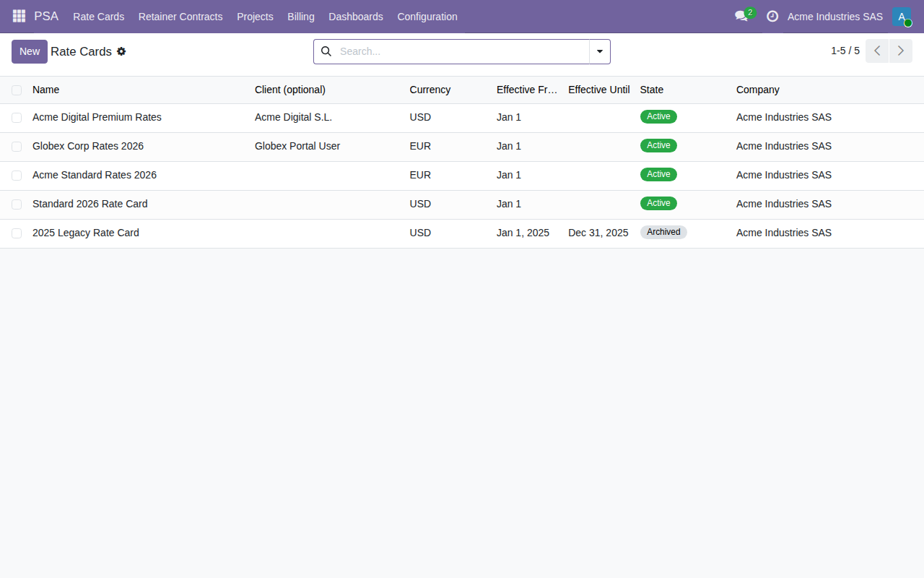The width and height of the screenshot is (924, 578).
Task: Go to next page arrow
Action: 901,51
